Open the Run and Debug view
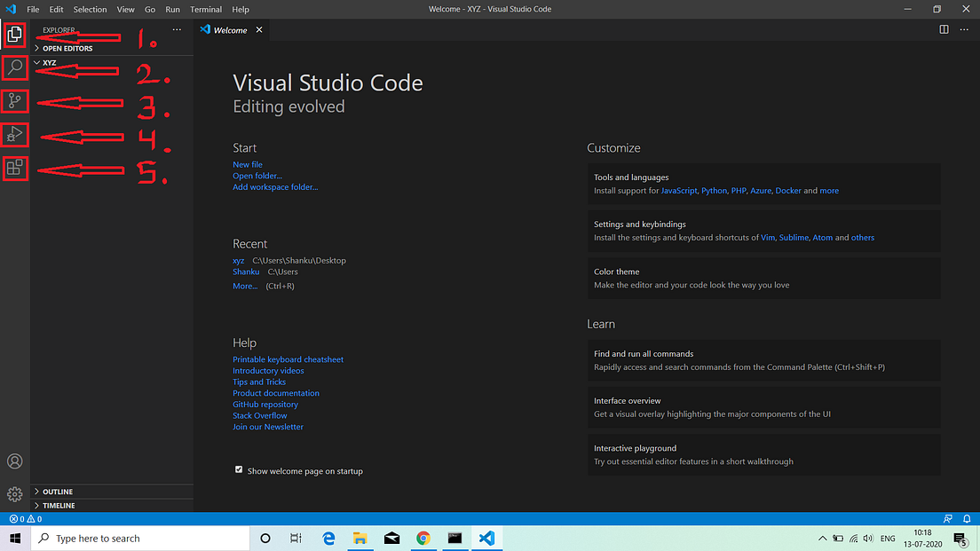The width and height of the screenshot is (980, 551). click(x=15, y=135)
